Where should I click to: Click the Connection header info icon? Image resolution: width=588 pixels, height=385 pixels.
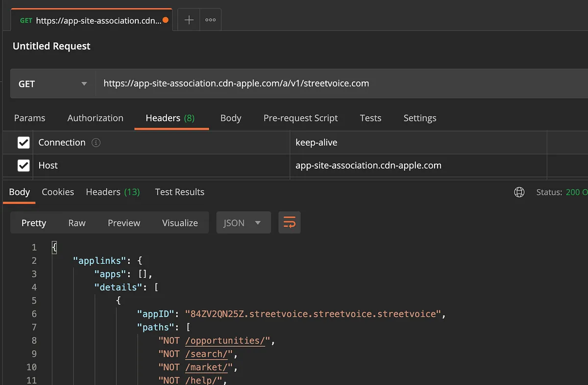[96, 143]
